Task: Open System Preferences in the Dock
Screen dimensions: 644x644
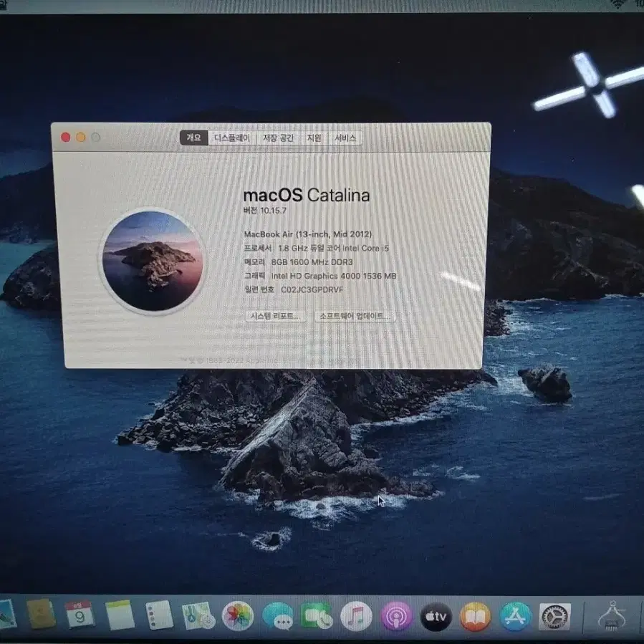Action: (x=555, y=616)
